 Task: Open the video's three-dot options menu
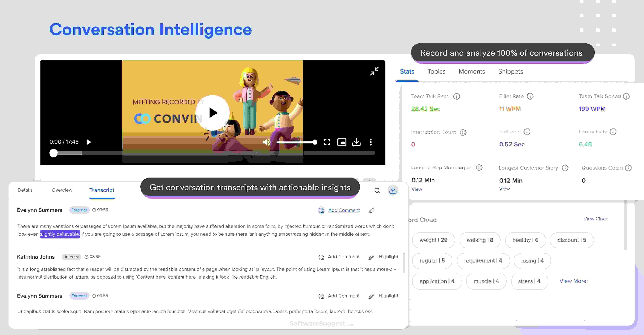[371, 142]
